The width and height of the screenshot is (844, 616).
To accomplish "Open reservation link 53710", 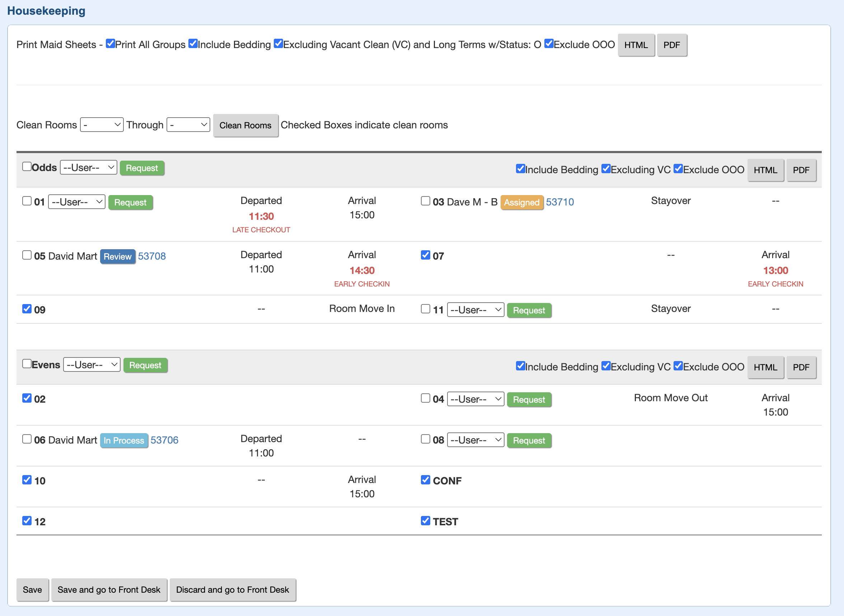I will 560,202.
